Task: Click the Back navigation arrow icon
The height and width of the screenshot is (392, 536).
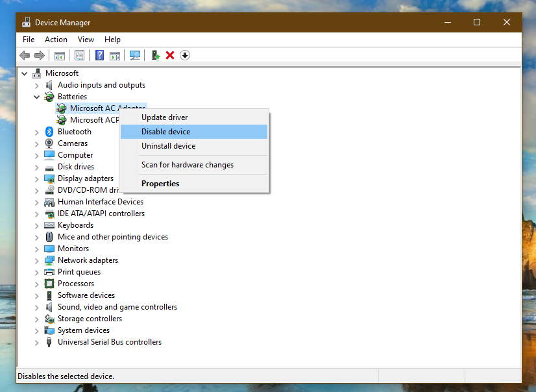Action: [24, 55]
